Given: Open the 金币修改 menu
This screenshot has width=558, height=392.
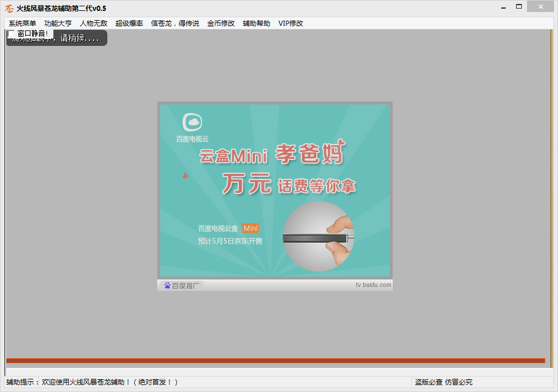Looking at the screenshot, I should point(221,24).
